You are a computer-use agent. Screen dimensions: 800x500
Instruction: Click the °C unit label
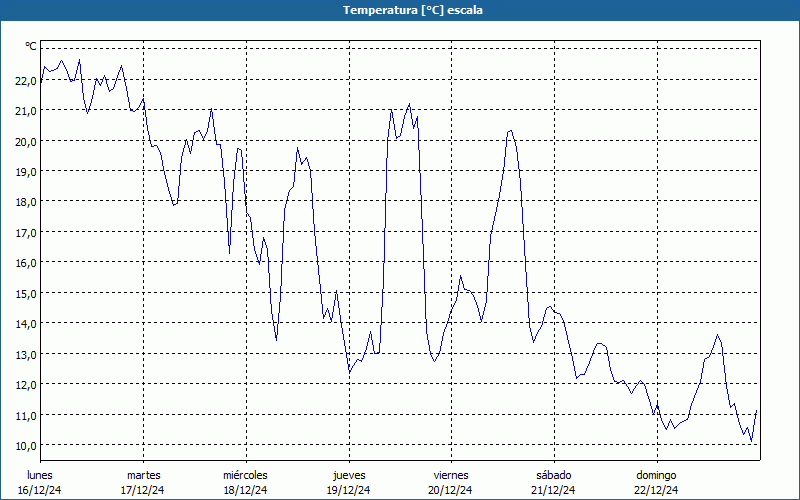pos(31,46)
